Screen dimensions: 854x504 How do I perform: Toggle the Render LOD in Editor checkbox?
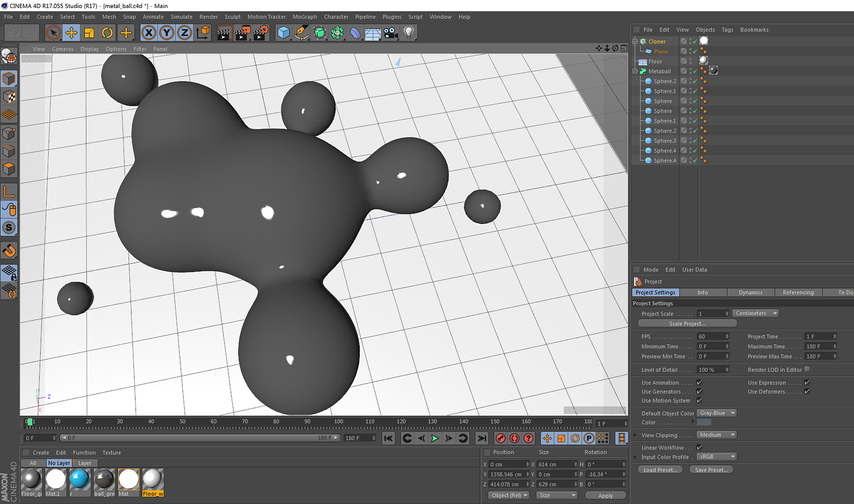point(807,369)
